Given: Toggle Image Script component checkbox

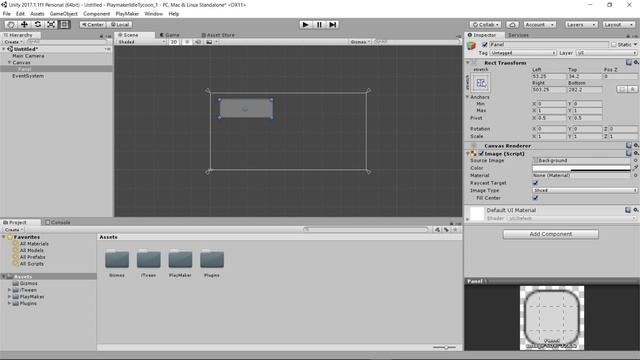Looking at the screenshot, I should (x=481, y=153).
